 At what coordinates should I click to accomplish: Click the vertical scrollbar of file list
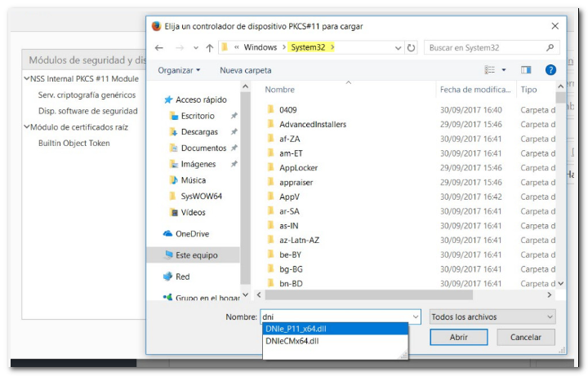pos(560,188)
